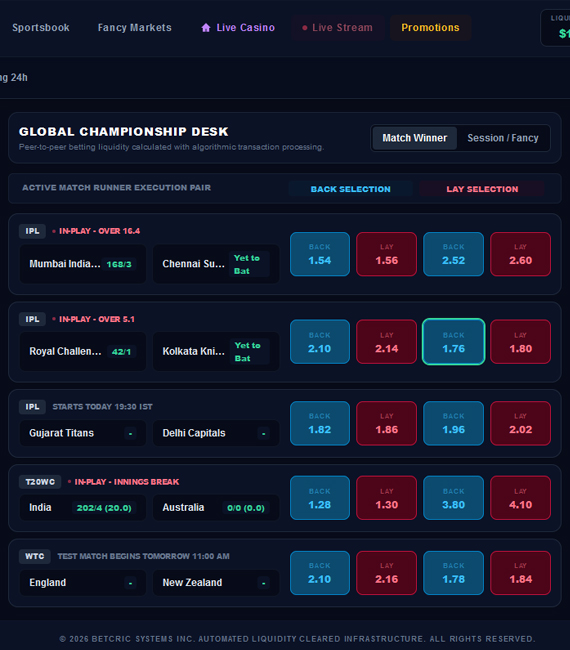This screenshot has width=570, height=650.
Task: Click STARTS TODAY 19:30 IST label
Action: (102, 407)
